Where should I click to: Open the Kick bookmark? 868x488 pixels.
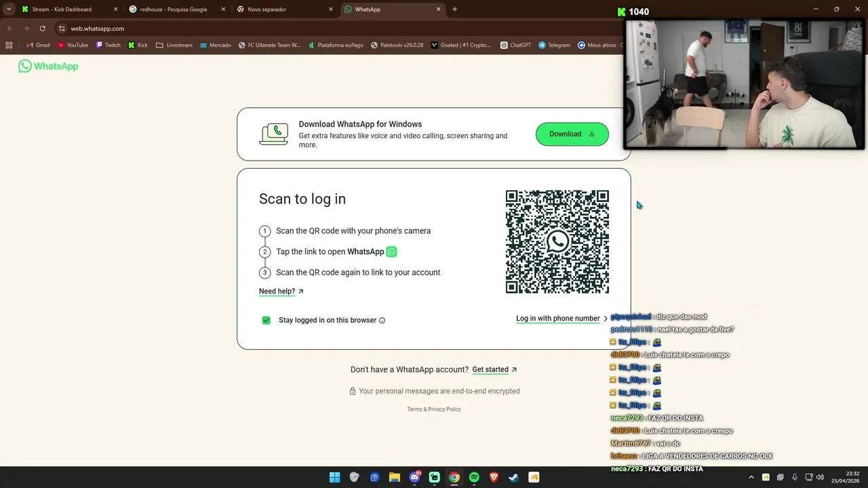(138, 45)
